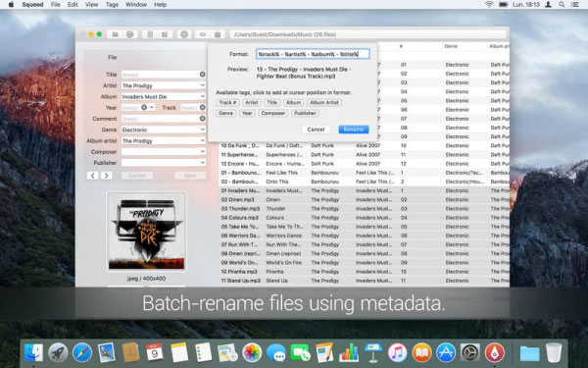Screen dimensions: 588x368
Task: Go to next file with right arrow
Action: click(x=107, y=176)
